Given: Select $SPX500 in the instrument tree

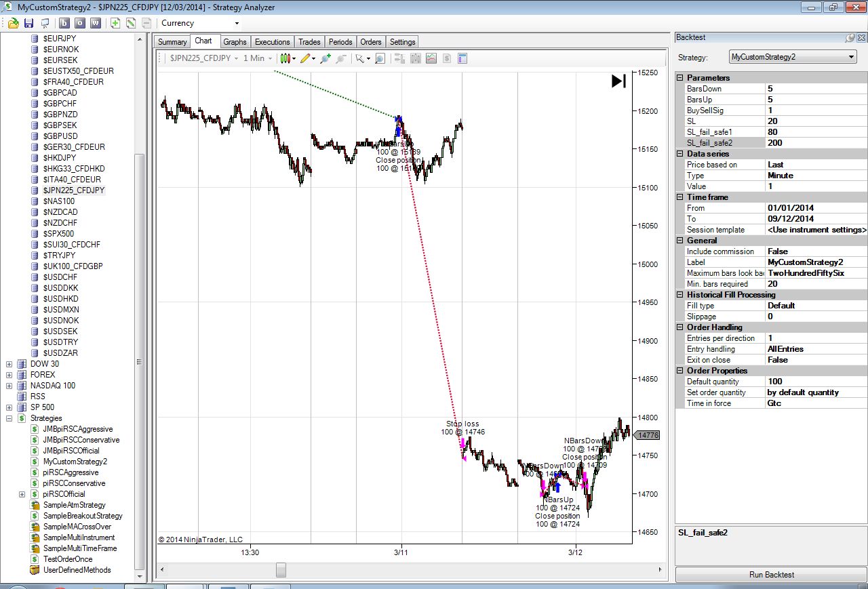Looking at the screenshot, I should (x=58, y=234).
